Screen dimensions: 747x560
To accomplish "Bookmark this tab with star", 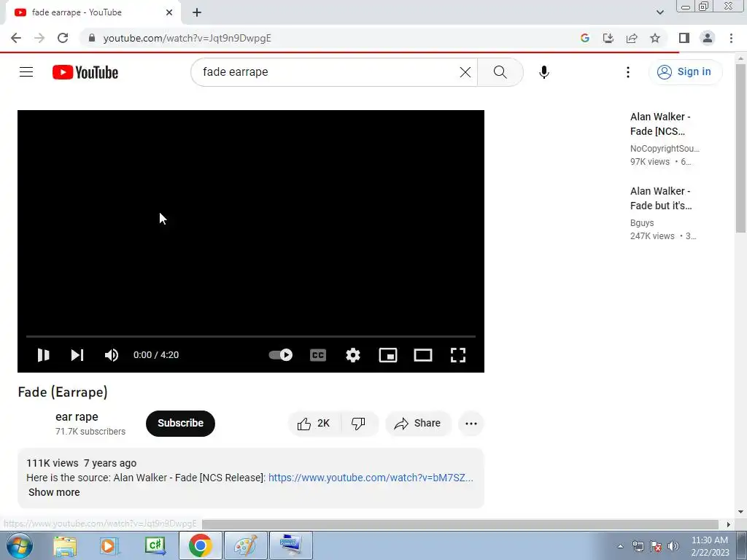I will tap(655, 38).
